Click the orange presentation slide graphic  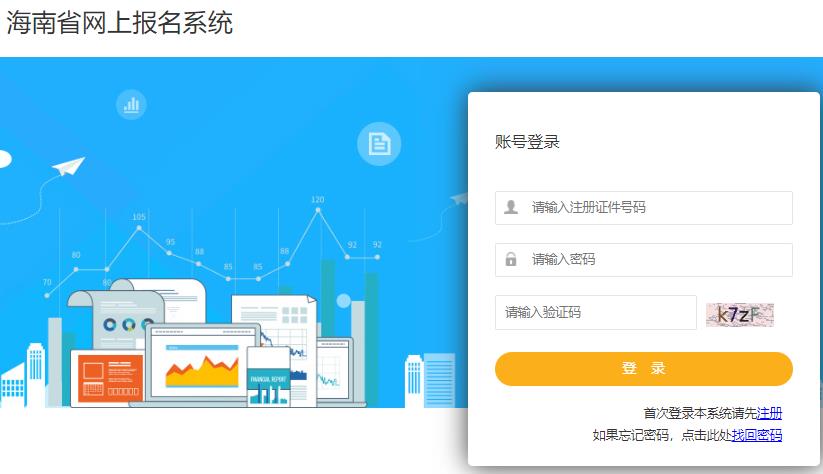click(110, 378)
